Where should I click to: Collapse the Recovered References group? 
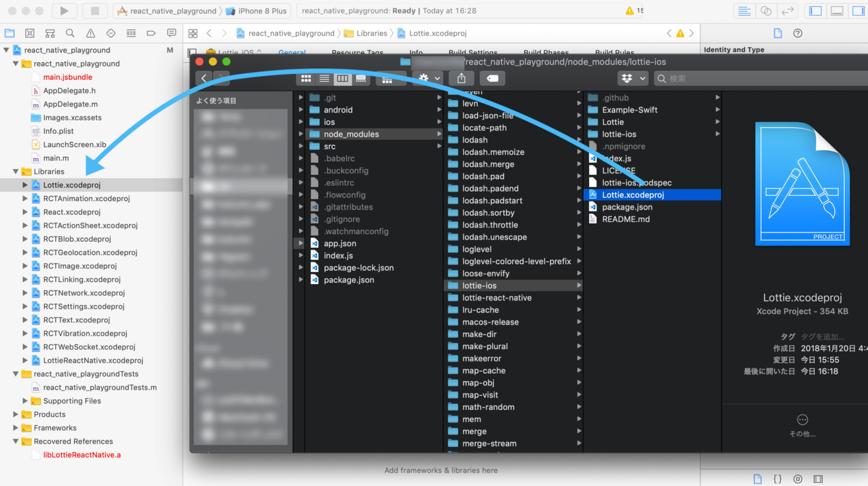point(15,441)
